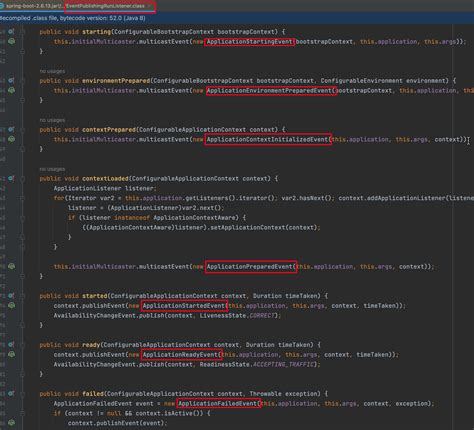The image size is (474, 430).
Task: Click Spring publisher gutter icon on ApplicationStartedEvent line
Action: tap(11, 305)
